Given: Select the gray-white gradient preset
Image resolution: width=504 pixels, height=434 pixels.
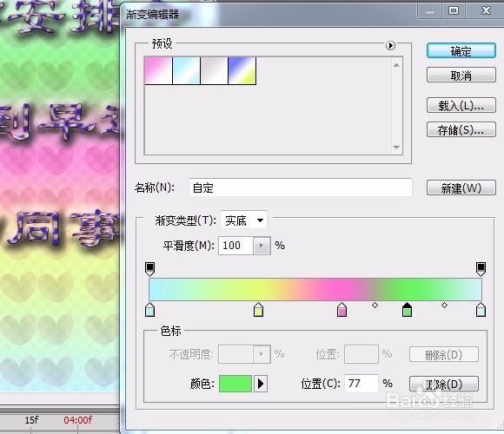Looking at the screenshot, I should pyautogui.click(x=214, y=70).
